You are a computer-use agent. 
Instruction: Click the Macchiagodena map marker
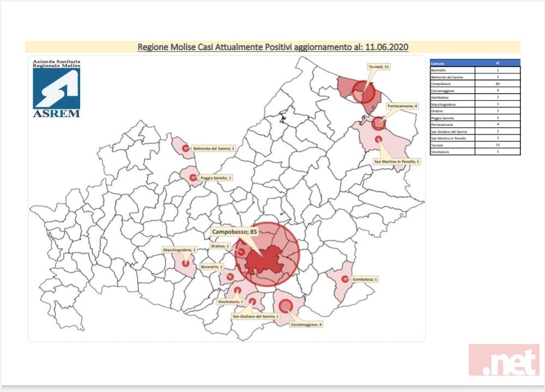(186, 264)
